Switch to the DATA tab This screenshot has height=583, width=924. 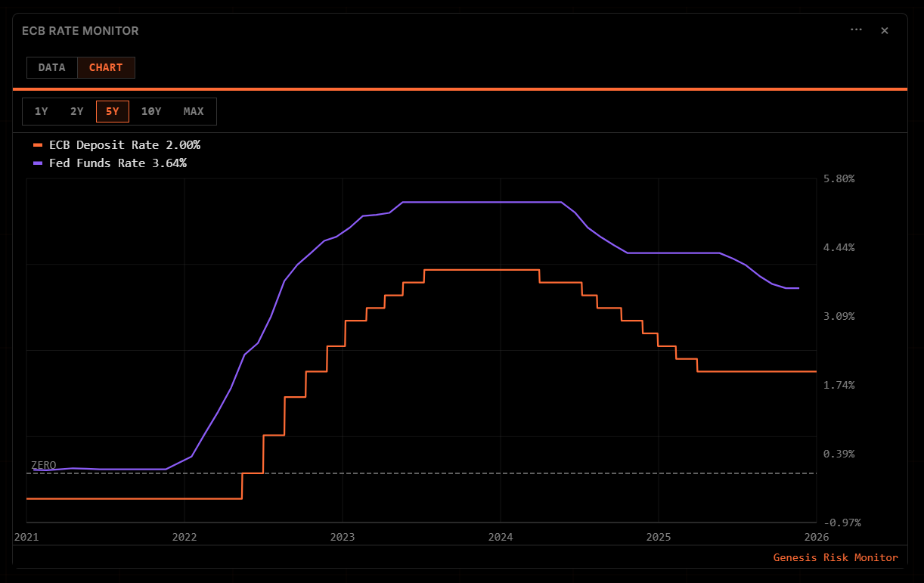point(51,67)
